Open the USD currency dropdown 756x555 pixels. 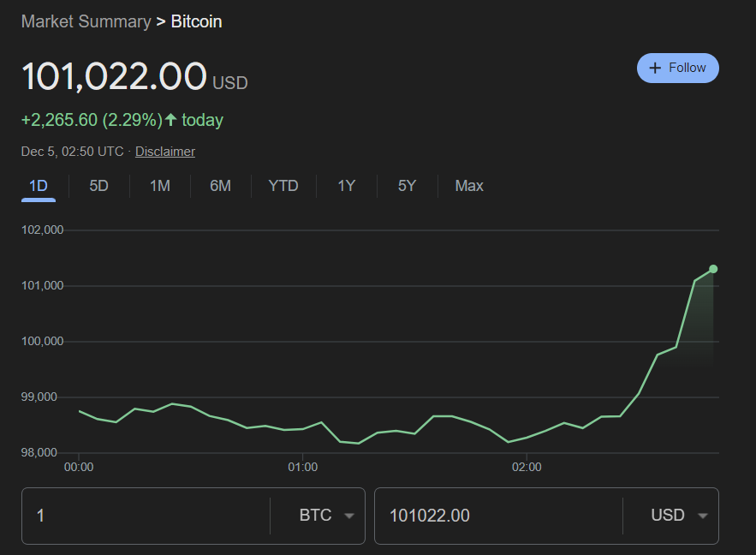tap(679, 516)
